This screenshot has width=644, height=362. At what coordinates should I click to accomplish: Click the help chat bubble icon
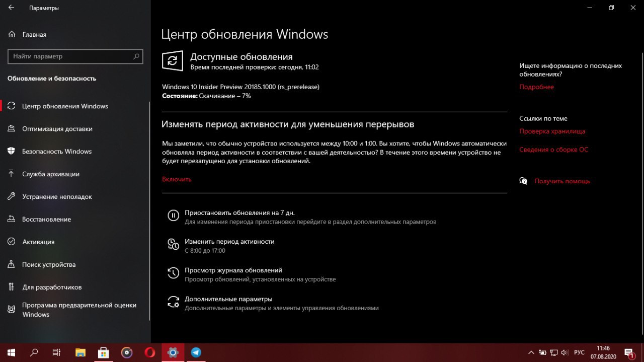tap(524, 181)
